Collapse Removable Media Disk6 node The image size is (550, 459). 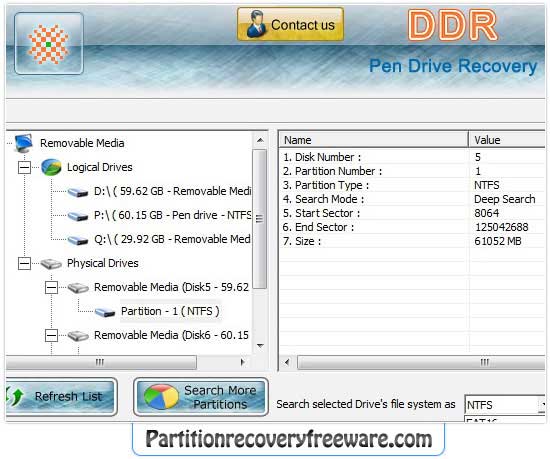[x=51, y=336]
